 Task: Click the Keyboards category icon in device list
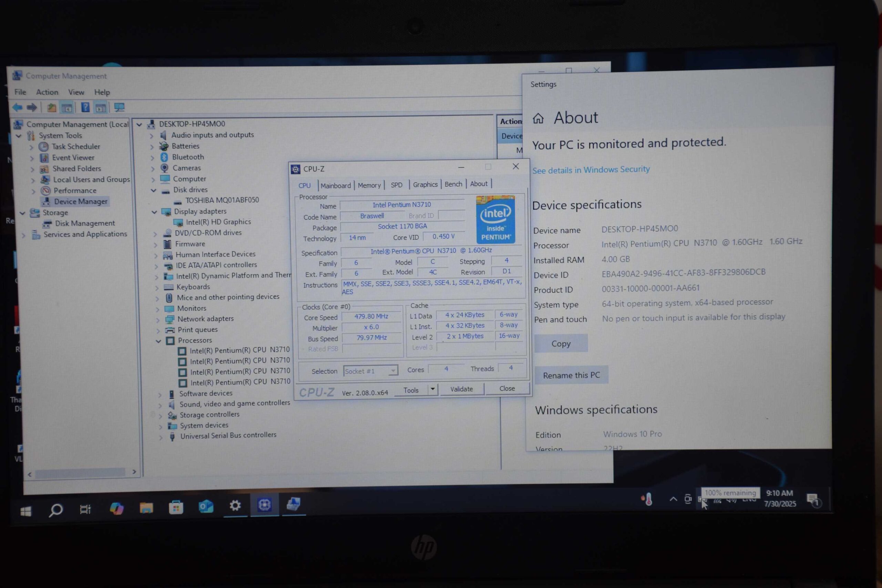coord(168,287)
